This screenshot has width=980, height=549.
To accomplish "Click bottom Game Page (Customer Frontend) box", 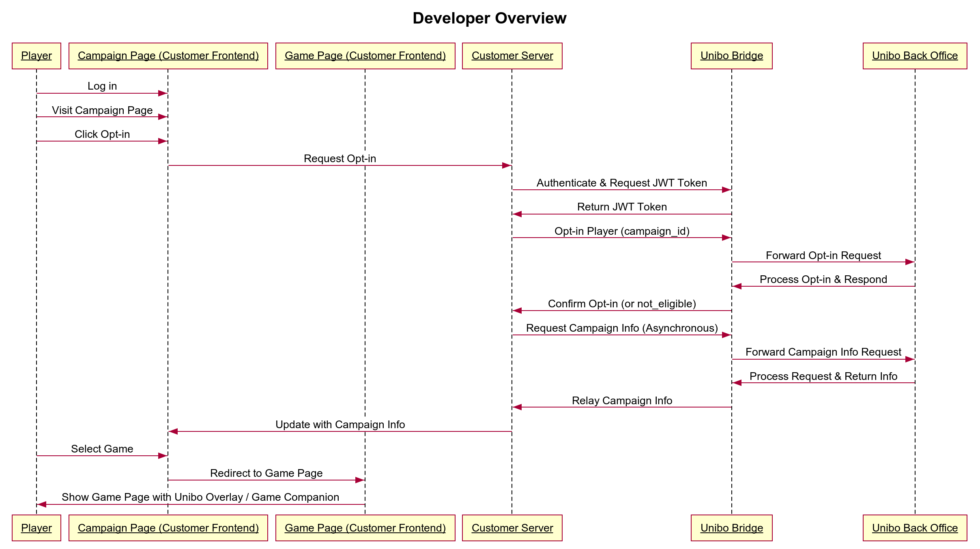I will pos(365,528).
